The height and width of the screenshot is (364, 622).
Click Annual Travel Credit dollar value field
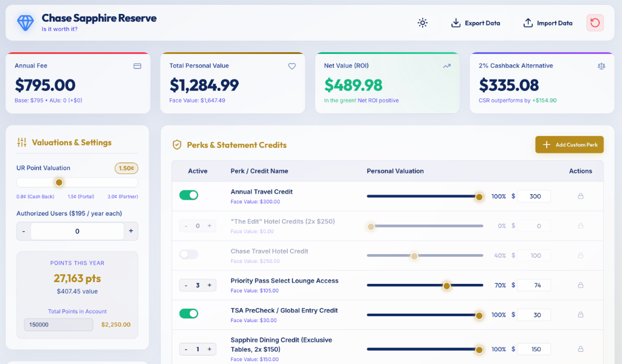coord(535,197)
